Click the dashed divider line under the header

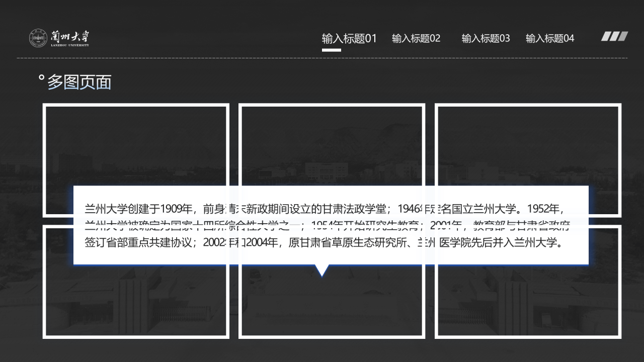(322, 57)
